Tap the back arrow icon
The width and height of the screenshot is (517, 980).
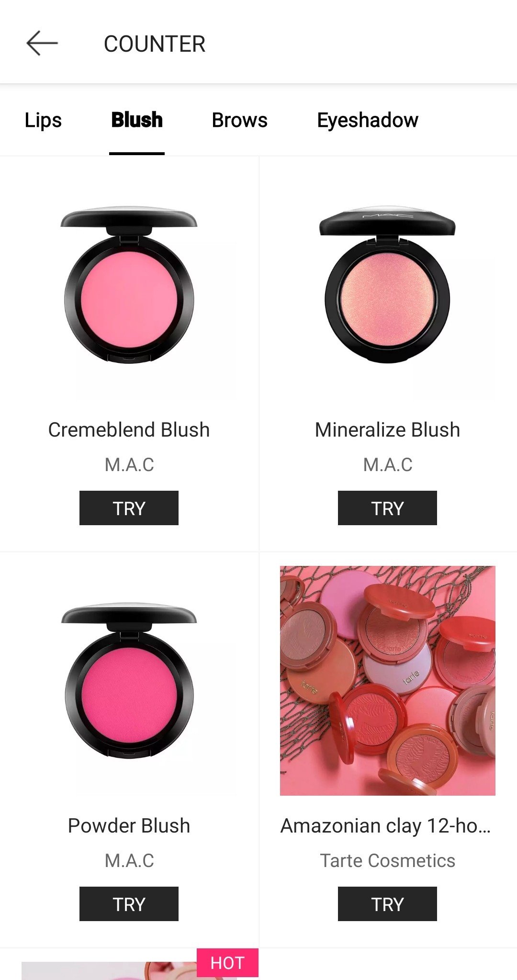(42, 44)
